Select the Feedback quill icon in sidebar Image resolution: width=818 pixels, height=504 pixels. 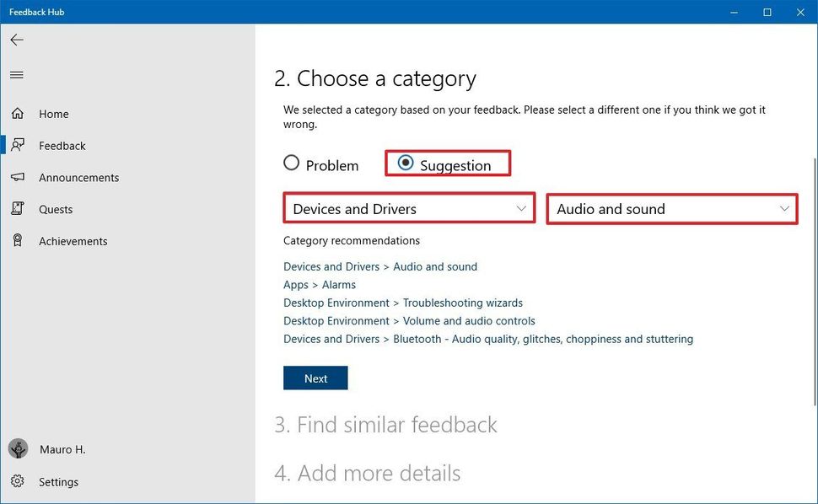[x=18, y=144]
